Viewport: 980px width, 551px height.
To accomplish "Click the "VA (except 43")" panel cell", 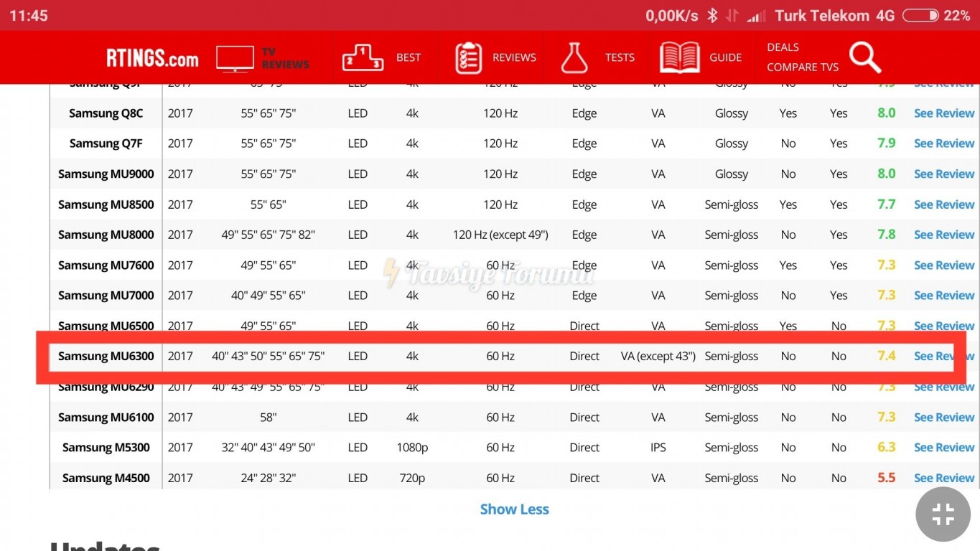I will pyautogui.click(x=658, y=357).
